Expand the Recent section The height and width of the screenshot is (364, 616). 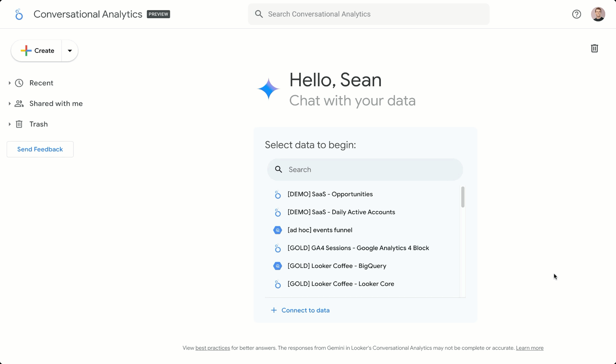[x=9, y=83]
